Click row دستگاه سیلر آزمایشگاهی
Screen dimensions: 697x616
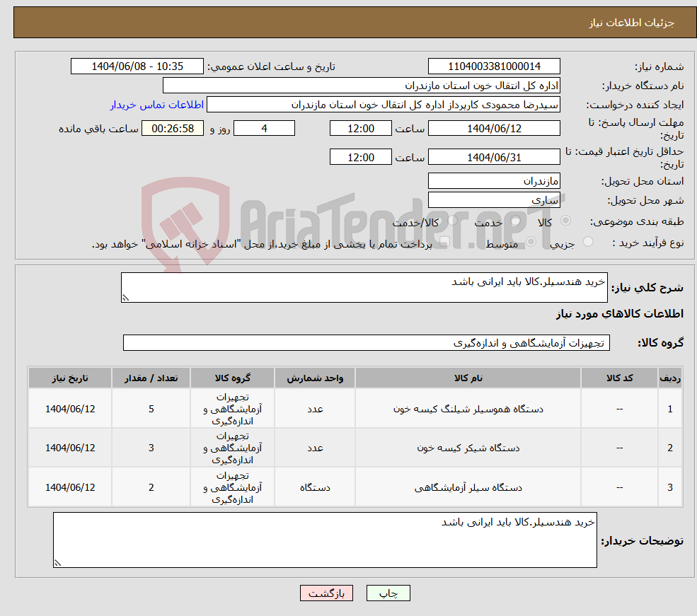click(355, 487)
